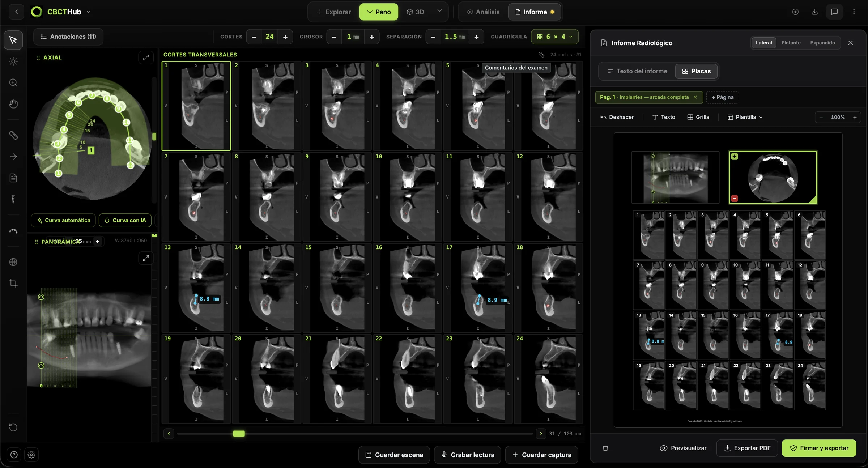Viewport: 868px width, 468px height.
Task: Choose the ruler measurement tool
Action: [x=13, y=136]
